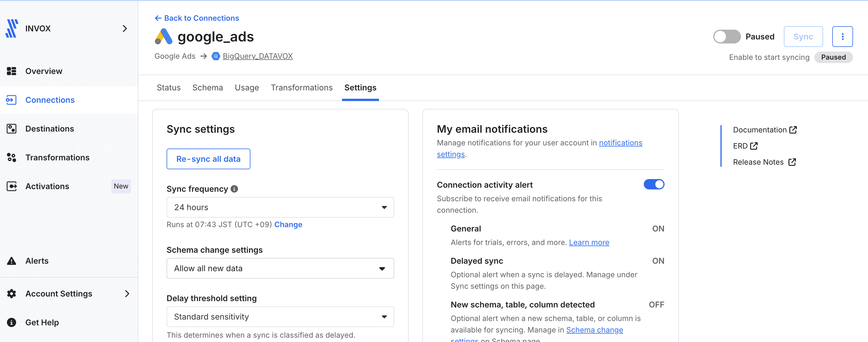Screen dimensions: 868x342
Task: Click Learn more under General alerts
Action: (589, 242)
